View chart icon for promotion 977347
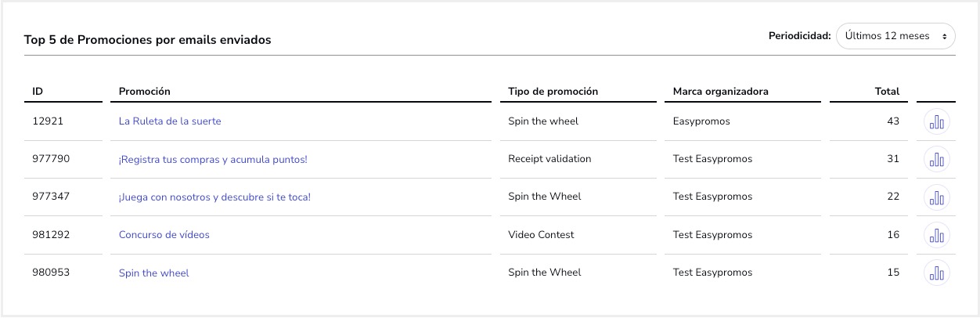The width and height of the screenshot is (980, 318). tap(937, 197)
